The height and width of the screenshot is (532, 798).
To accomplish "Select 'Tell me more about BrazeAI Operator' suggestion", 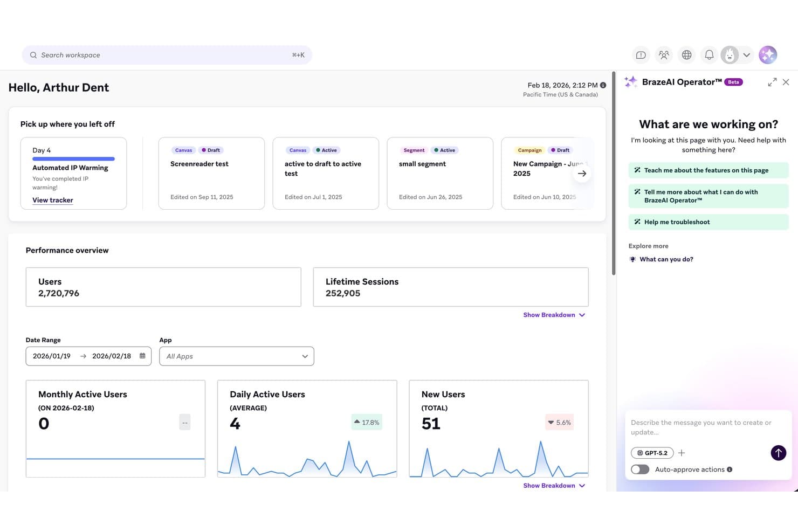I will tap(708, 196).
